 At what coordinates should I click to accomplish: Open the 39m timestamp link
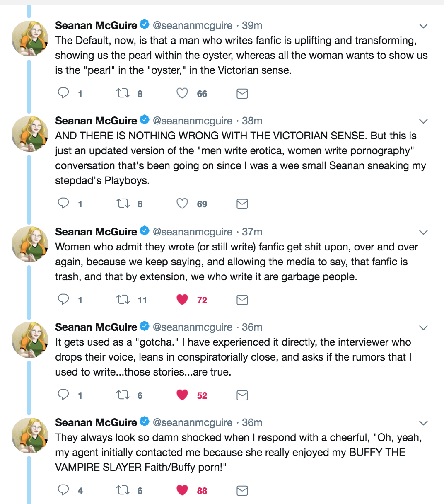[x=252, y=25]
